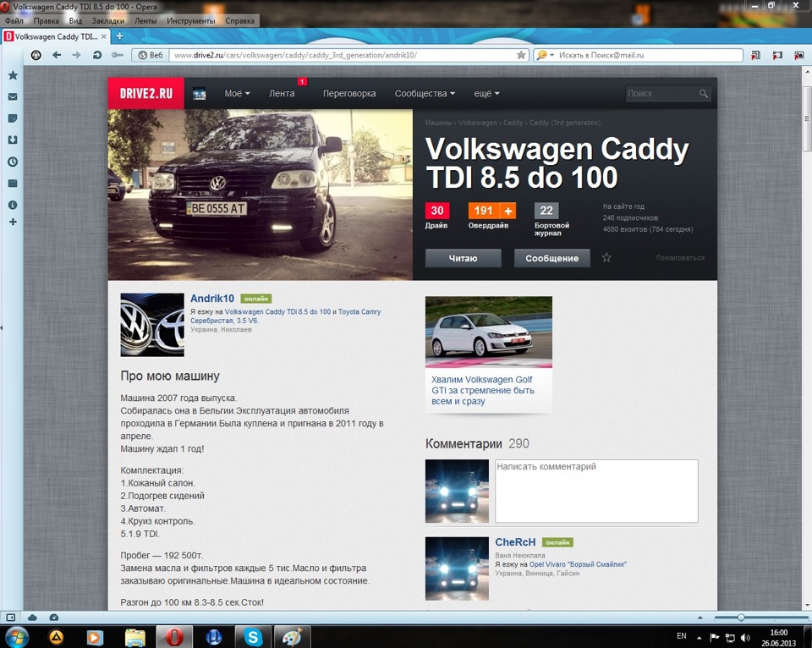Expand the Сообщества dropdown
This screenshot has width=812, height=648.
pos(425,94)
